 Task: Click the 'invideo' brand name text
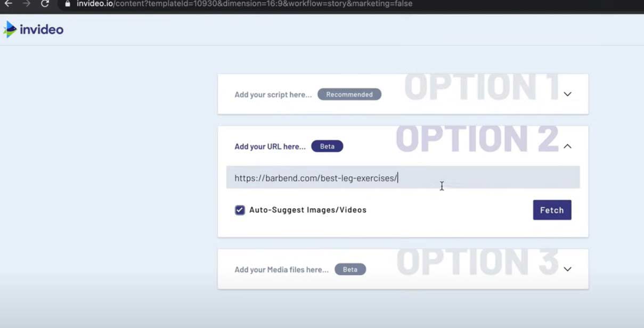42,30
